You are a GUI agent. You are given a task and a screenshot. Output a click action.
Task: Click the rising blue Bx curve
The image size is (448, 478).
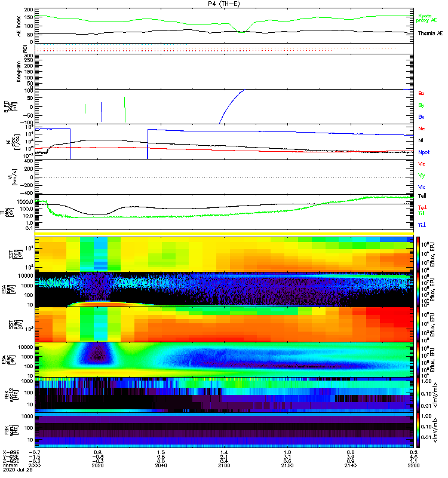pos(230,105)
